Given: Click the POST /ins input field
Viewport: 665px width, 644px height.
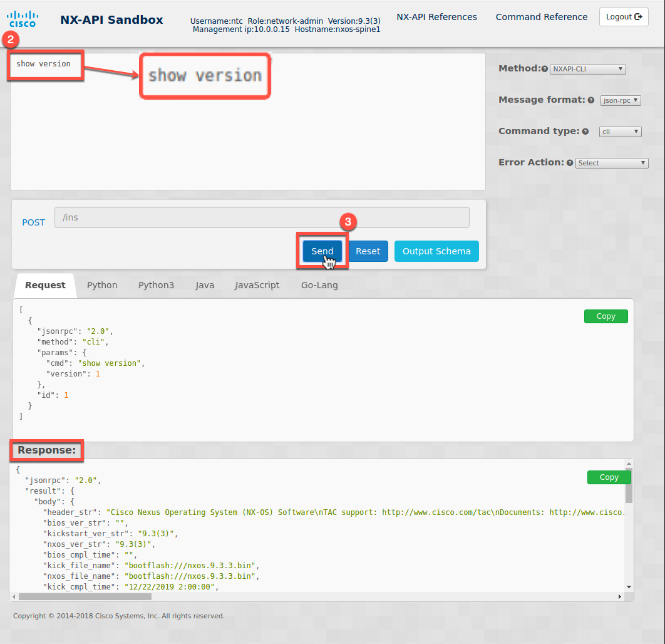Looking at the screenshot, I should point(261,217).
